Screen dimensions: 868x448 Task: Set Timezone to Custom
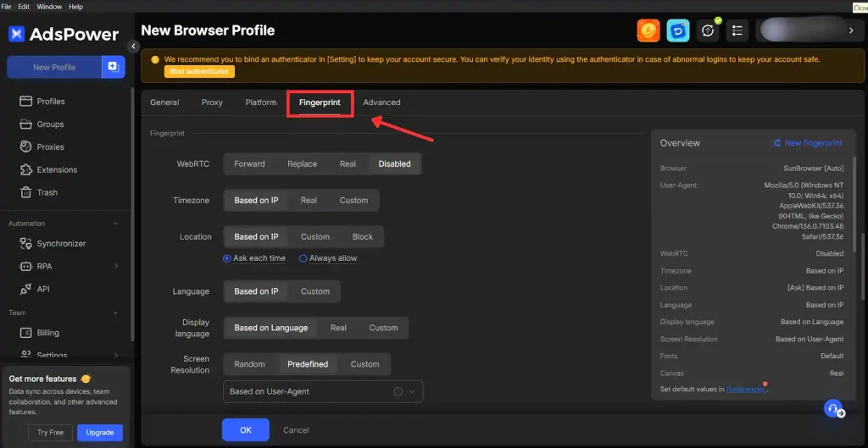point(353,200)
